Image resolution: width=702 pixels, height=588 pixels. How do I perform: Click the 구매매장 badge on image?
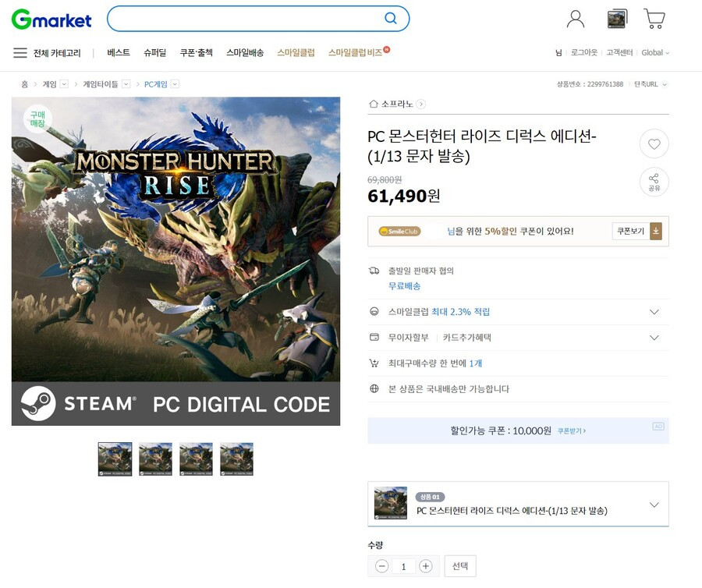(x=37, y=119)
